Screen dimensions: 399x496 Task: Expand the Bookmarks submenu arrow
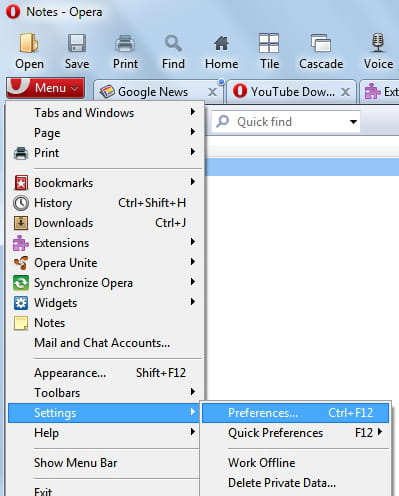click(x=193, y=182)
